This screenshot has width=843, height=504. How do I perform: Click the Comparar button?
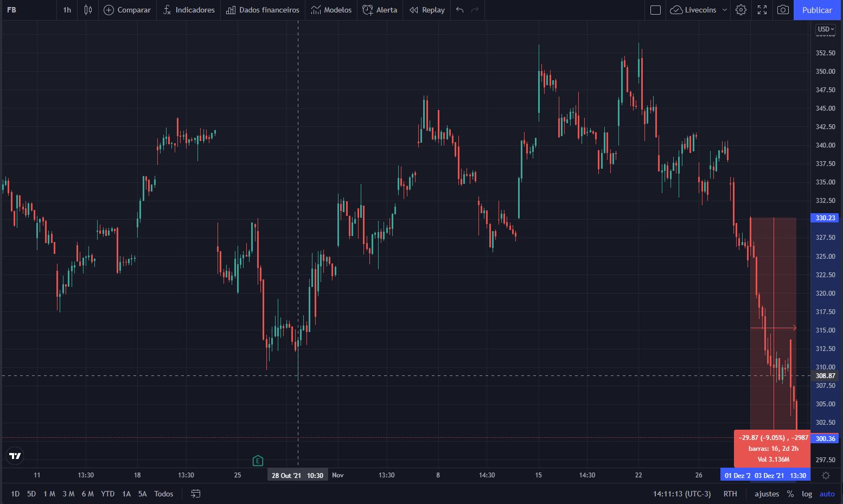[x=127, y=10]
